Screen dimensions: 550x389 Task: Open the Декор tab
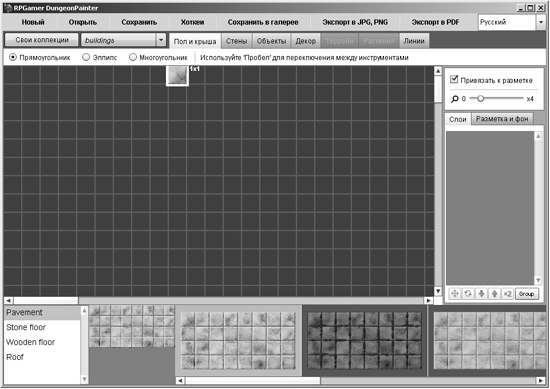point(306,41)
